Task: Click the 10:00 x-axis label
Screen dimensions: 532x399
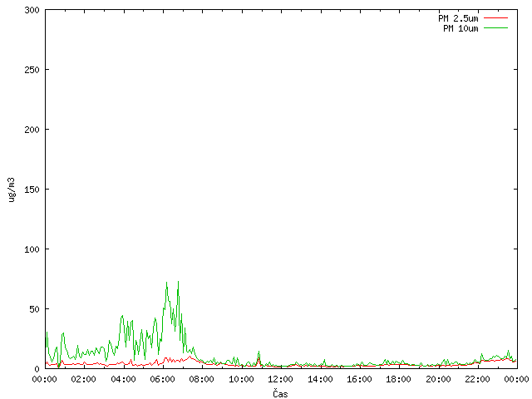Action: (241, 379)
